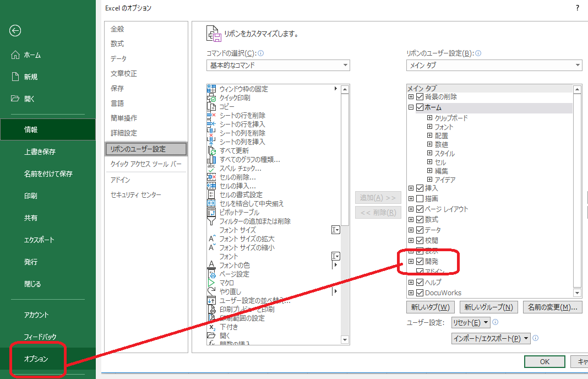Image resolution: width=588 pixels, height=379 pixels.
Task: Click info icon next to リボンのユーザー設定 label
Action: click(x=478, y=53)
